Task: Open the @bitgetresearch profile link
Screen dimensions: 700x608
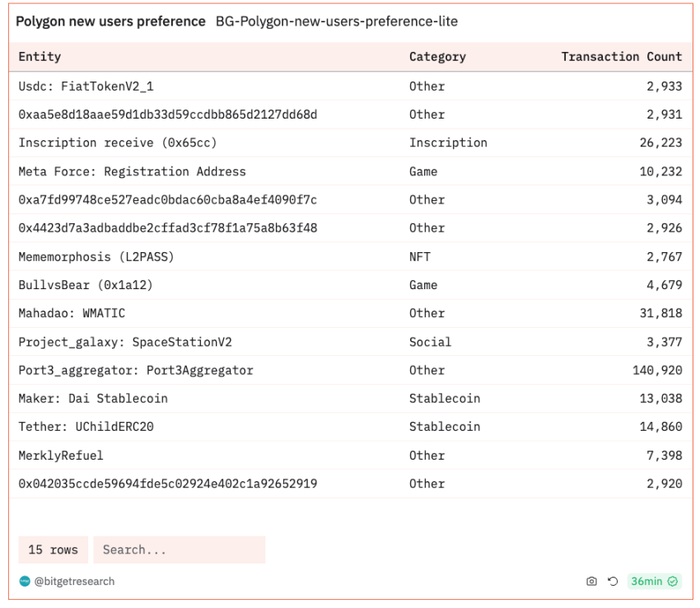Action: [x=74, y=582]
